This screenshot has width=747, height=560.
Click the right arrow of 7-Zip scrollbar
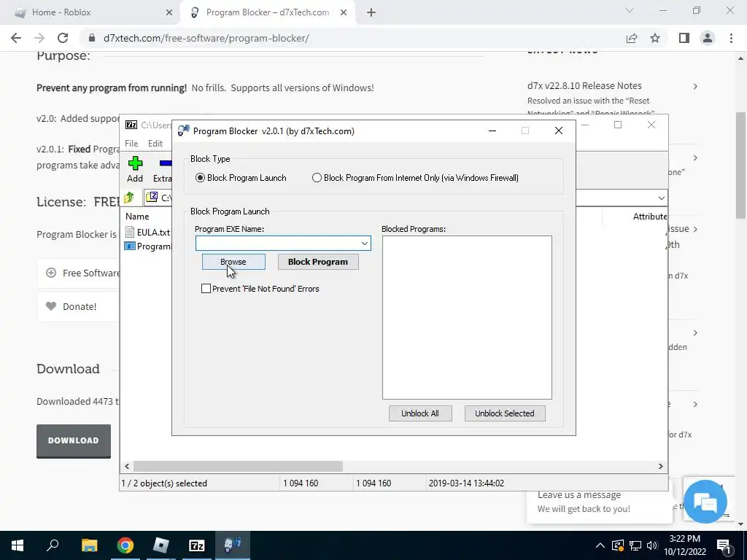(661, 466)
